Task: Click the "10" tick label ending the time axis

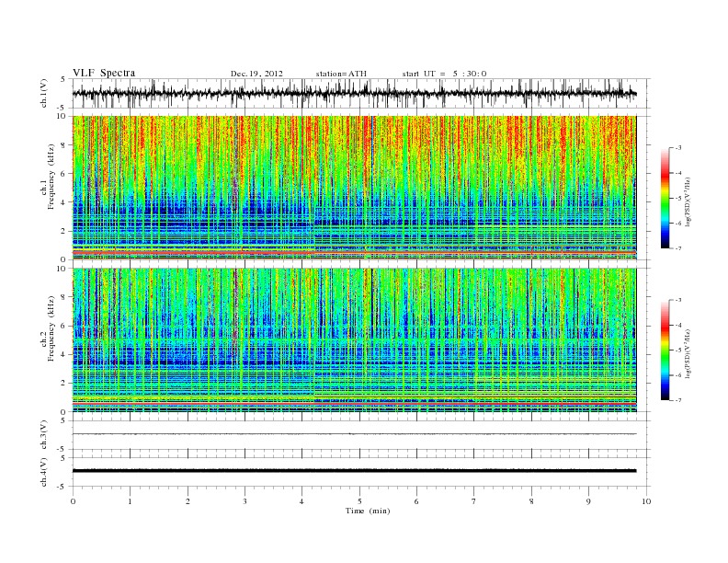Action: tap(646, 501)
